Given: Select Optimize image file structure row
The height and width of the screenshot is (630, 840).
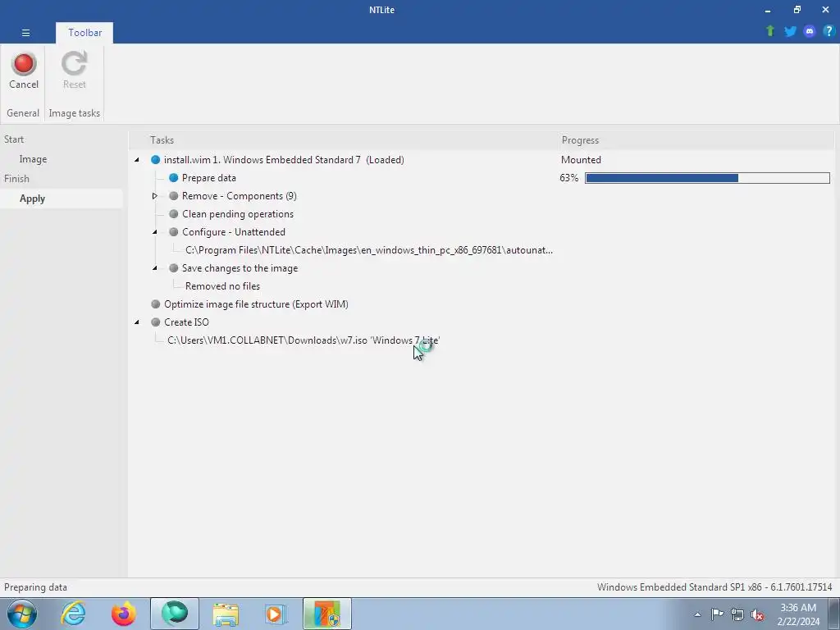Looking at the screenshot, I should tap(256, 304).
